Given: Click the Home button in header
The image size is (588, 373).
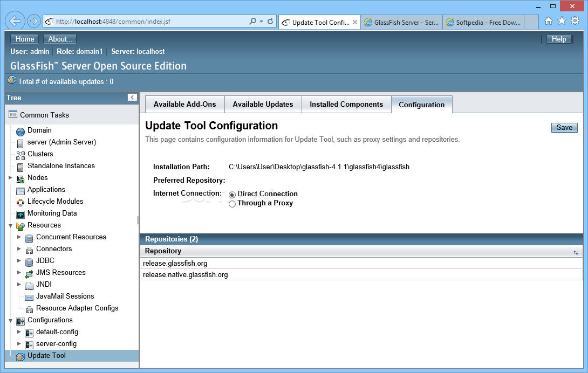Looking at the screenshot, I should click(x=25, y=39).
